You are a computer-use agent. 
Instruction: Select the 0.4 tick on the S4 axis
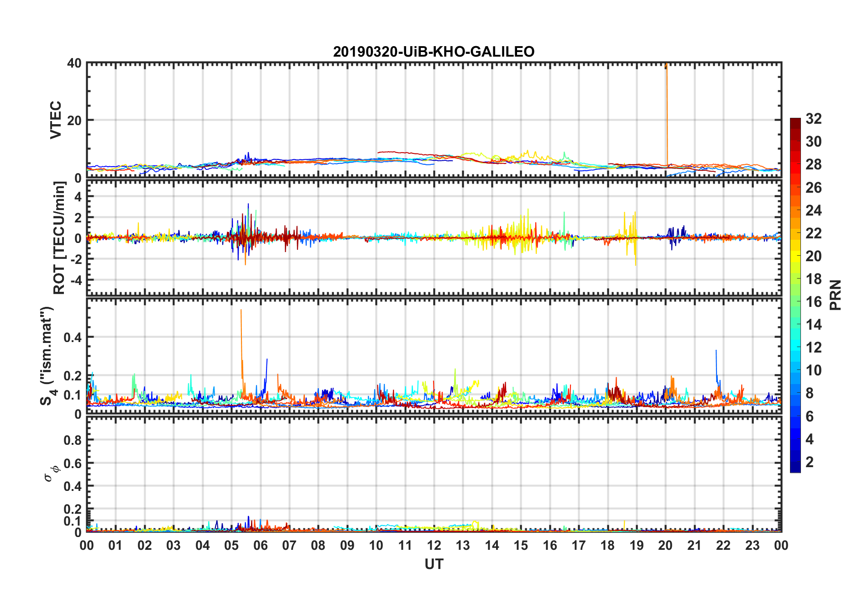pos(73,337)
